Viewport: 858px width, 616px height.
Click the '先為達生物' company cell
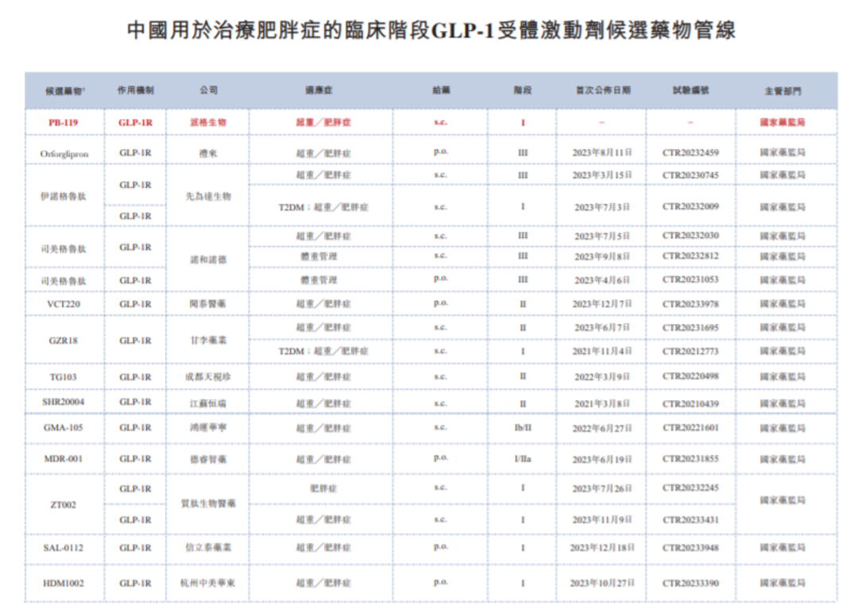point(208,196)
